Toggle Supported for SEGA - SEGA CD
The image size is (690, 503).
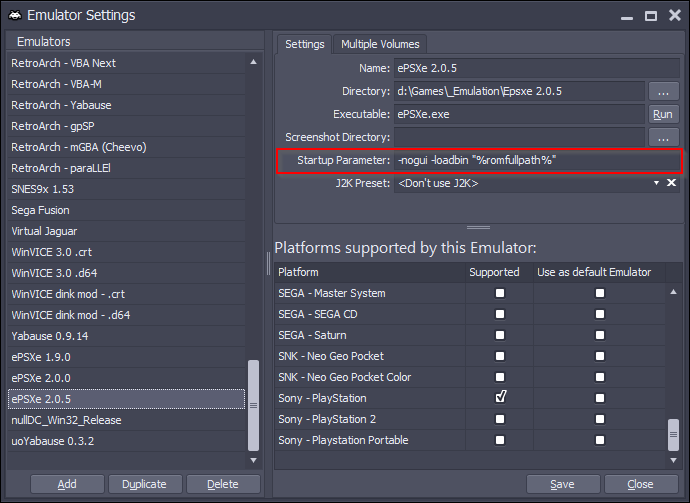click(x=500, y=314)
